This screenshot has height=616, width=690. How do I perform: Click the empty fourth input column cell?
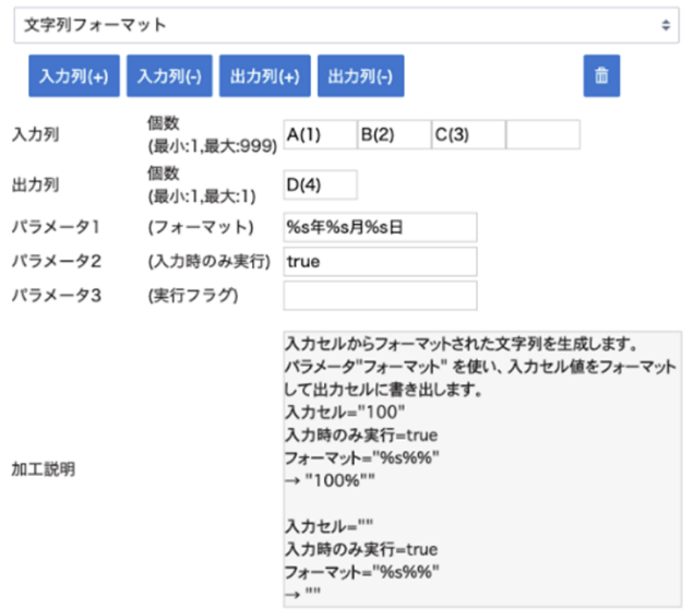(543, 135)
